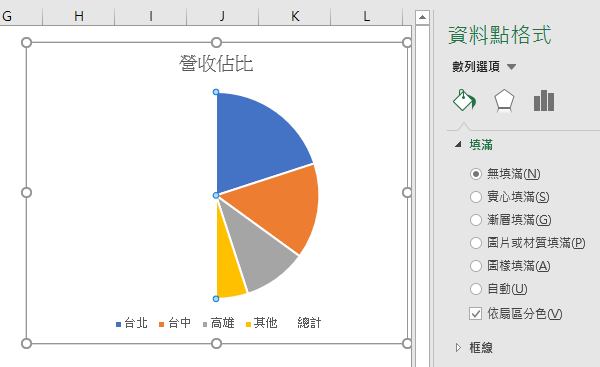Click the 台北 legend entry

point(132,323)
